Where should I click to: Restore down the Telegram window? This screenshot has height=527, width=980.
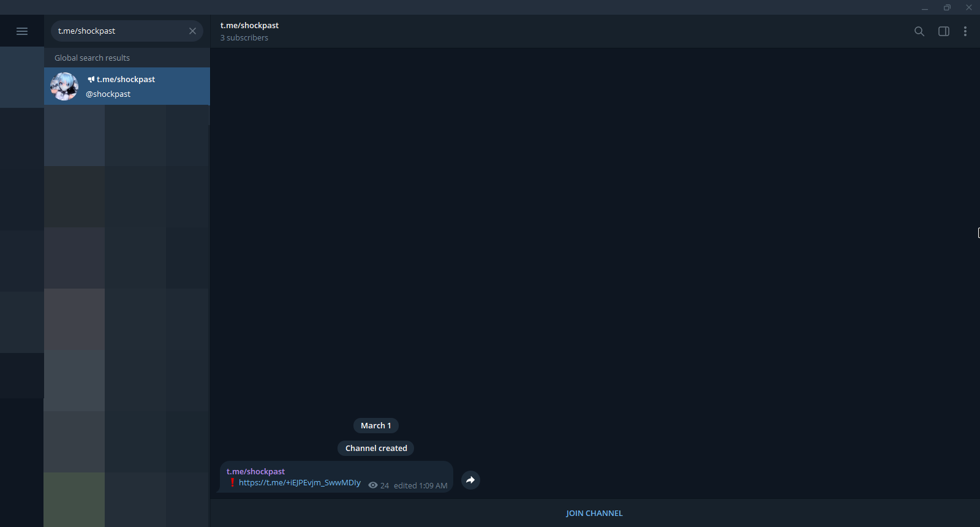pyautogui.click(x=947, y=7)
